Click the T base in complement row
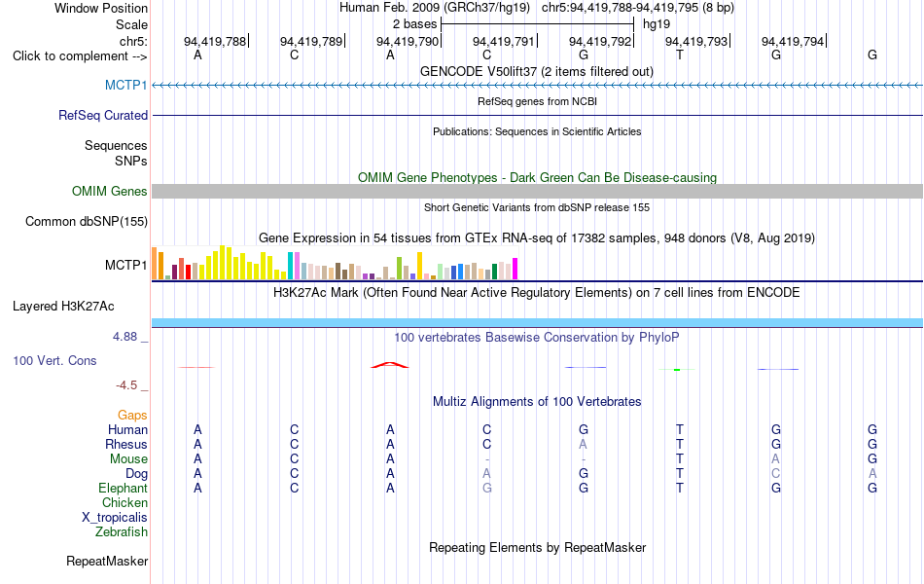The image size is (924, 584). pos(680,55)
